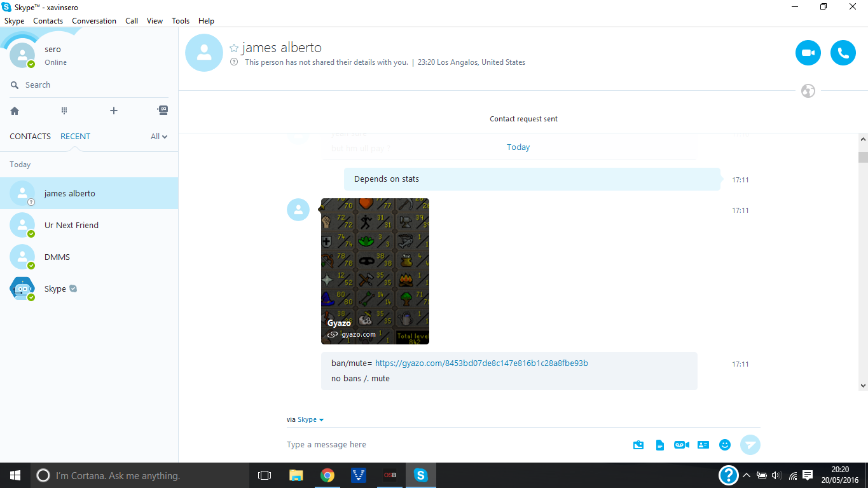Click the search magnifier icon
The width and height of the screenshot is (868, 488).
click(15, 85)
